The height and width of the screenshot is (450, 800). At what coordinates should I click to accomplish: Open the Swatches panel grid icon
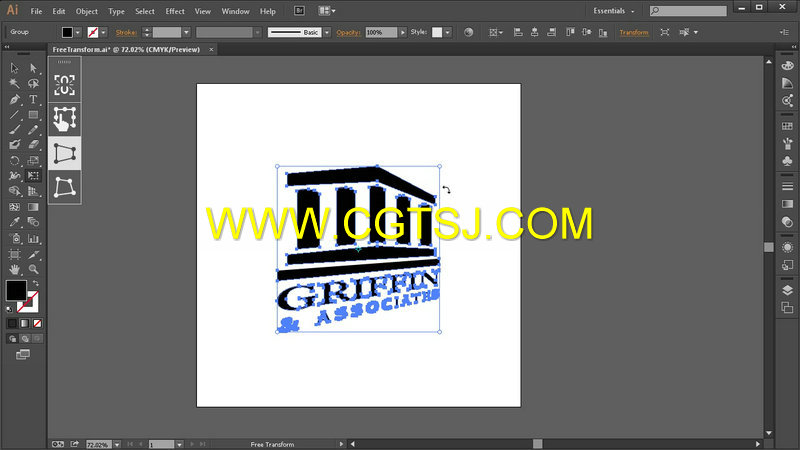click(x=787, y=126)
